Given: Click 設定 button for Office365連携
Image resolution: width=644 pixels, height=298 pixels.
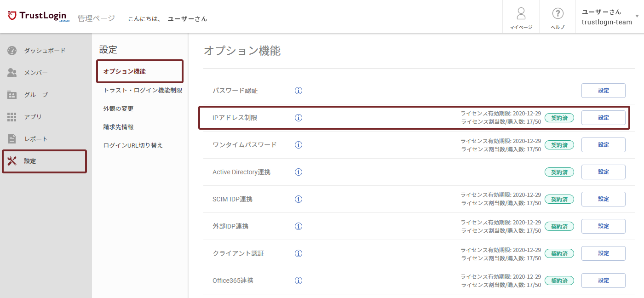Looking at the screenshot, I should tap(603, 281).
